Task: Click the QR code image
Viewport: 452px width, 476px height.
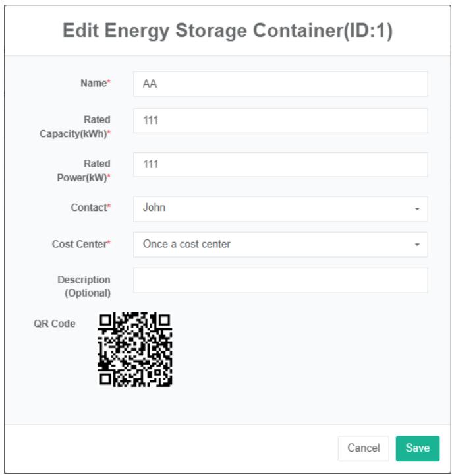Action: coord(134,349)
